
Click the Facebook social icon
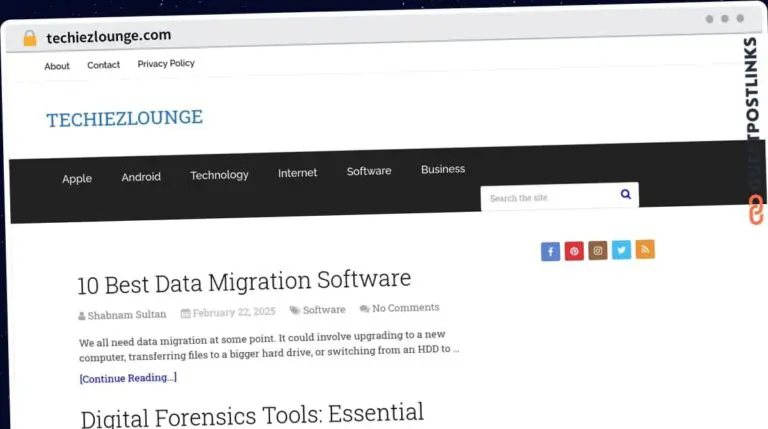[x=550, y=252]
